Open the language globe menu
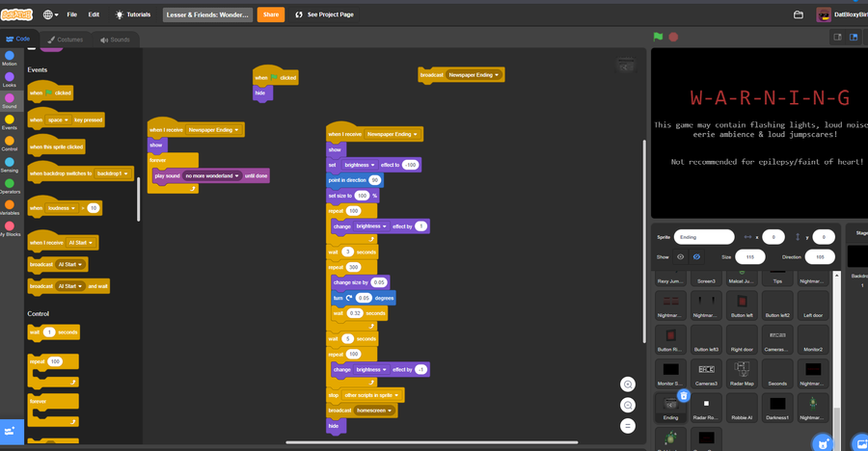This screenshot has width=868, height=451. (x=50, y=15)
